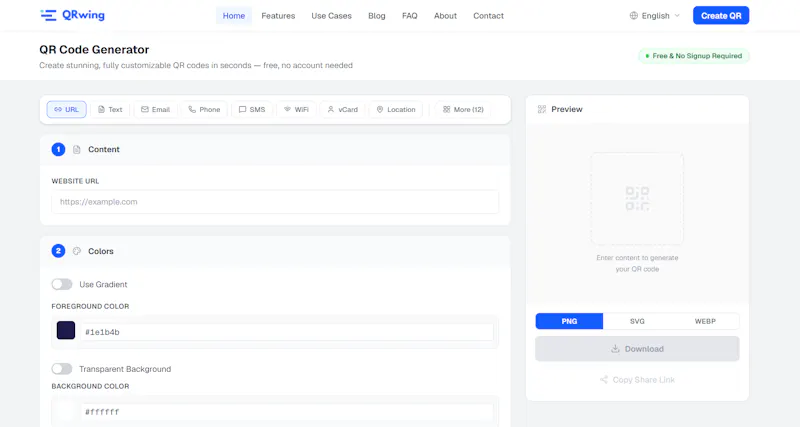
Task: Click the Free & No Signup Required badge
Action: click(694, 56)
